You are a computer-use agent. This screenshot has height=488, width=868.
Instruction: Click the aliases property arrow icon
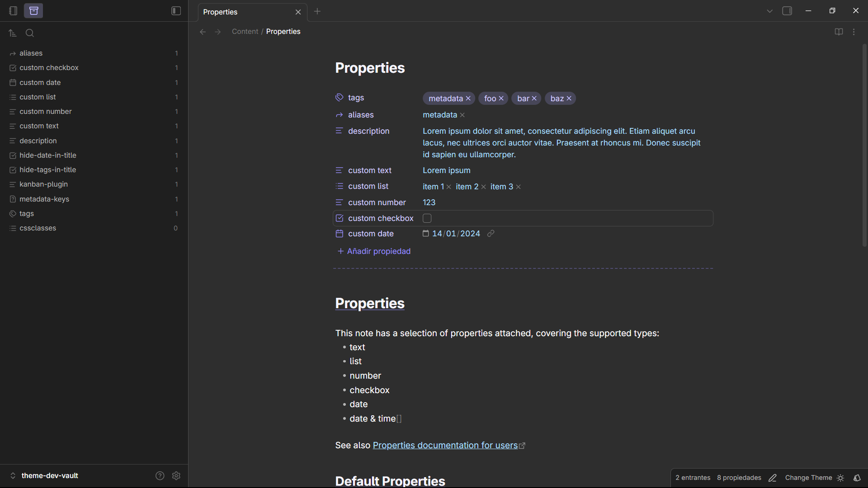click(x=340, y=115)
